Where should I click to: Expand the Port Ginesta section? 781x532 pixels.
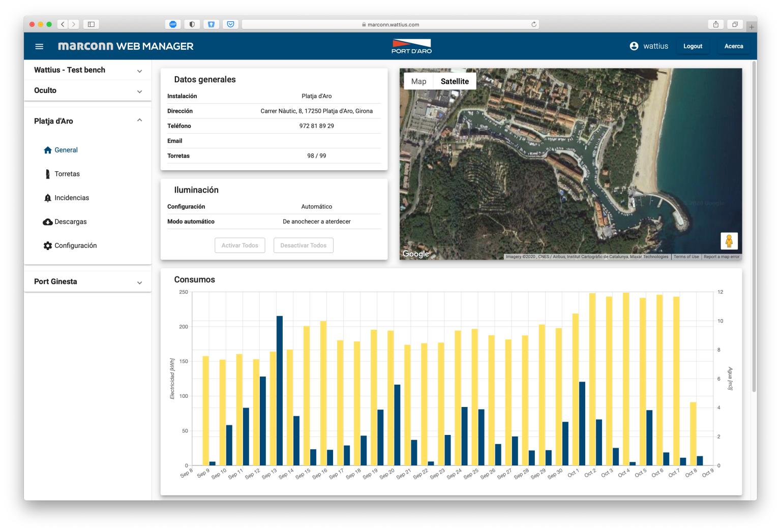pyautogui.click(x=139, y=283)
